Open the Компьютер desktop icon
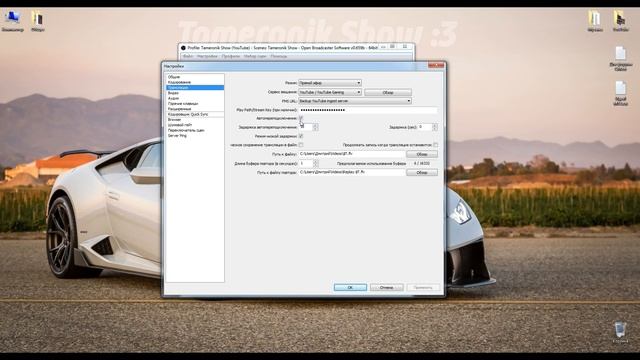This screenshot has width=640, height=360. [x=12, y=21]
